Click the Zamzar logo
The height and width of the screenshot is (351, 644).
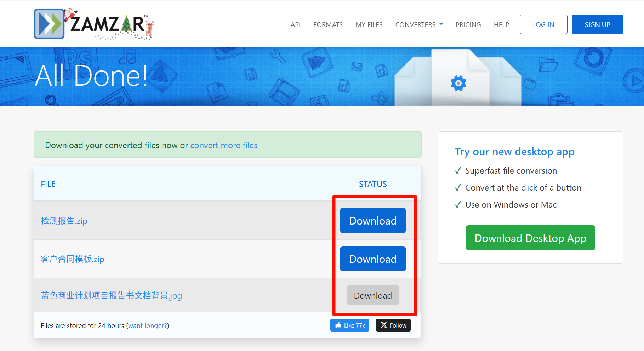tap(94, 24)
